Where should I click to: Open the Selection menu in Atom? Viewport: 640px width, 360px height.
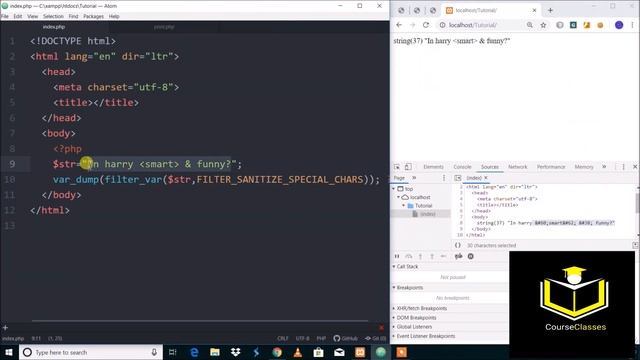[53, 16]
